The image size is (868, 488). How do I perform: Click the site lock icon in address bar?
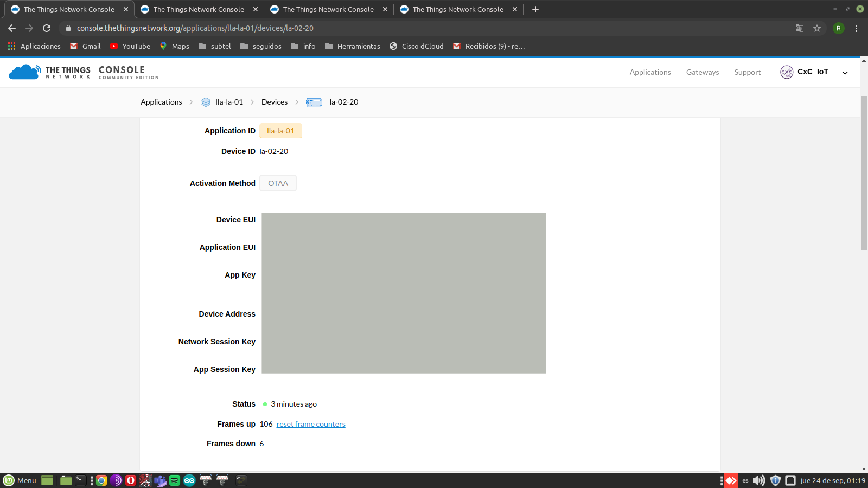click(68, 28)
